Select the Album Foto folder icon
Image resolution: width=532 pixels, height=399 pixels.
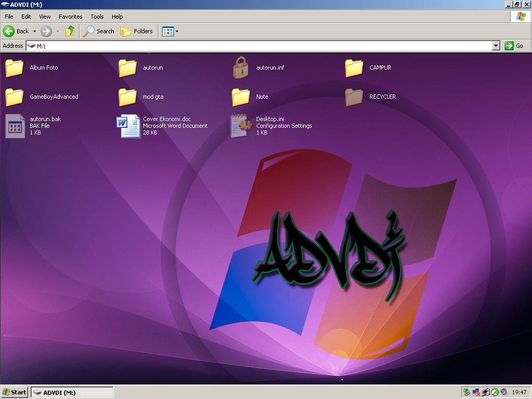coord(15,68)
